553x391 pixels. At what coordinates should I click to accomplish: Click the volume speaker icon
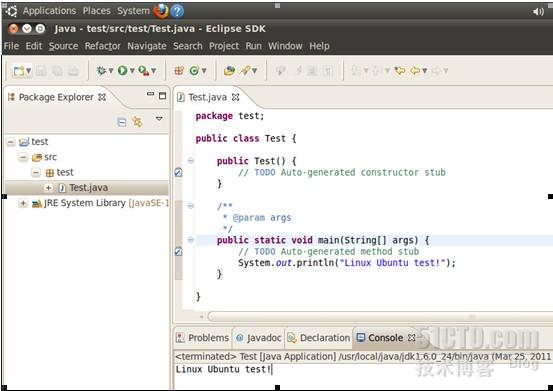click(x=538, y=12)
